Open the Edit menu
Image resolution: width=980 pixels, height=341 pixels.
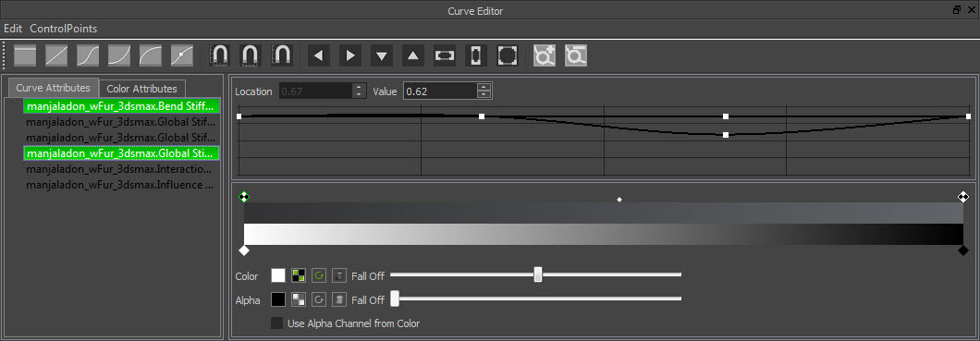pos(13,29)
